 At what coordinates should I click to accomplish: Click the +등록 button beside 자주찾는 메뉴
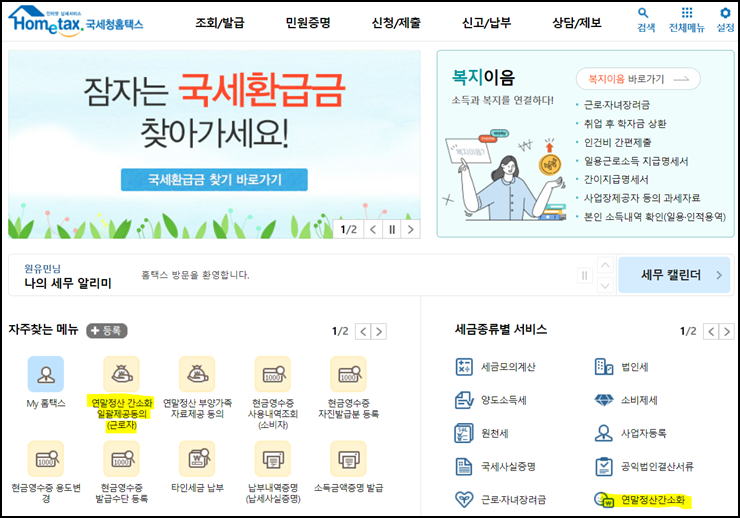click(107, 331)
